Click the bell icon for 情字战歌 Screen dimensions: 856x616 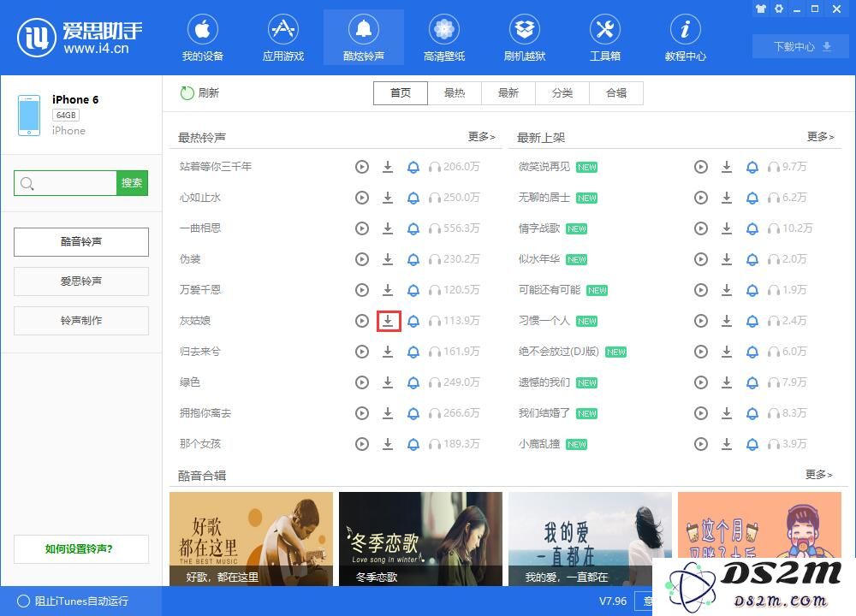coord(752,228)
